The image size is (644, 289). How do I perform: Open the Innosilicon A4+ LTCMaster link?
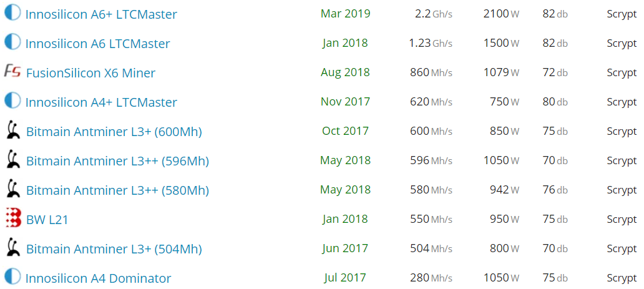coord(101,102)
